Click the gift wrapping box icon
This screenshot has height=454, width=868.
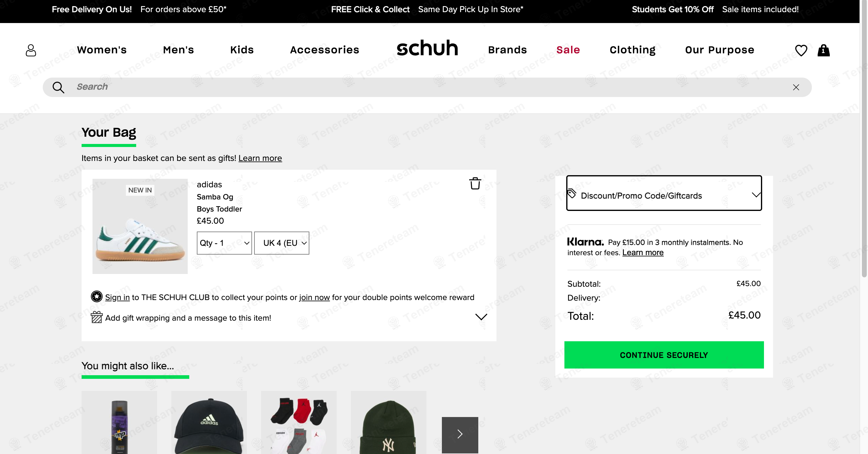coord(97,317)
